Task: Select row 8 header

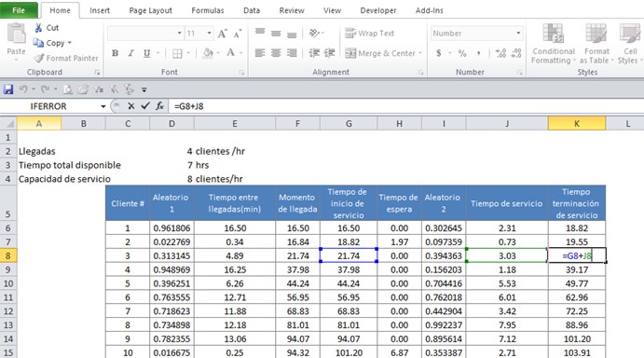Action: coord(8,255)
